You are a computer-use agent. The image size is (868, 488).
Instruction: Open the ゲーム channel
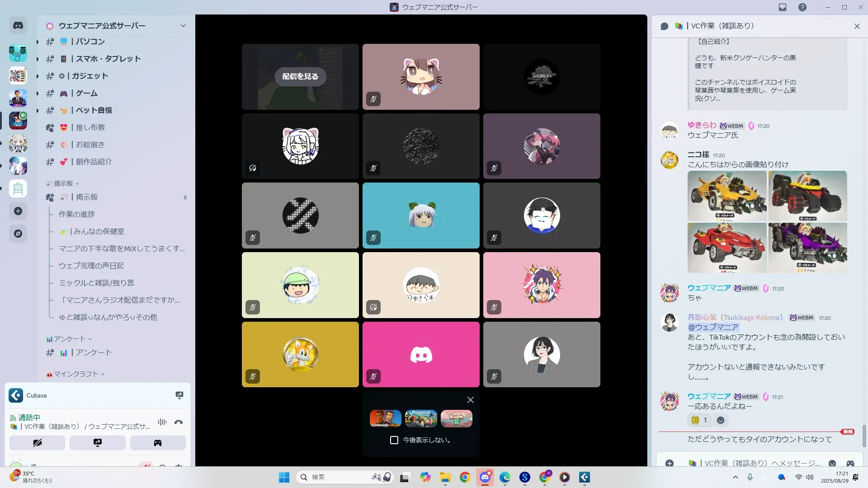click(x=86, y=93)
